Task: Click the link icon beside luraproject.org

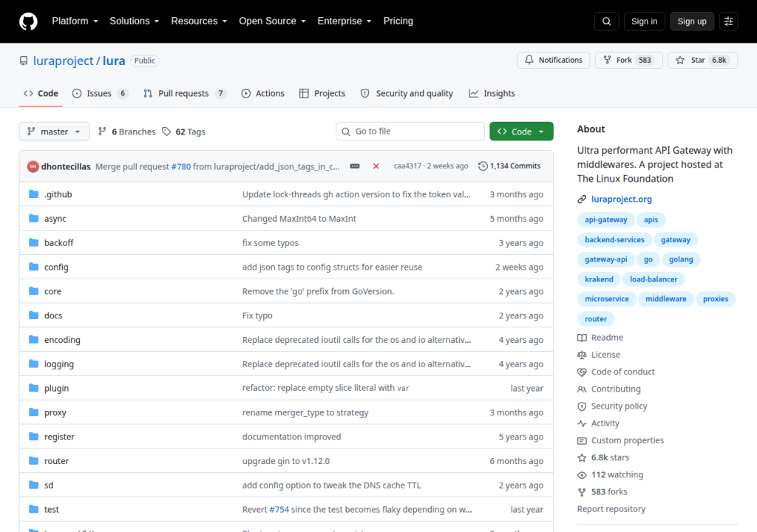Action: click(x=583, y=199)
